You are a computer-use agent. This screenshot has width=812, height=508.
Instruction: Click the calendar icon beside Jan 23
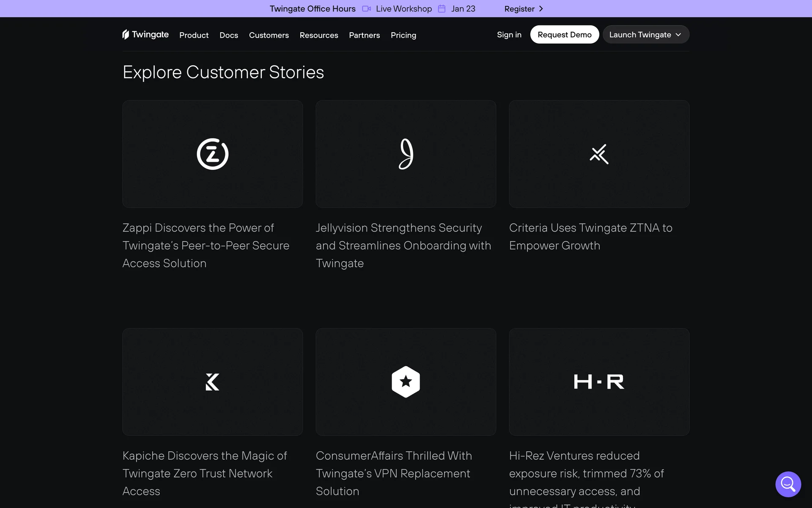click(x=442, y=9)
